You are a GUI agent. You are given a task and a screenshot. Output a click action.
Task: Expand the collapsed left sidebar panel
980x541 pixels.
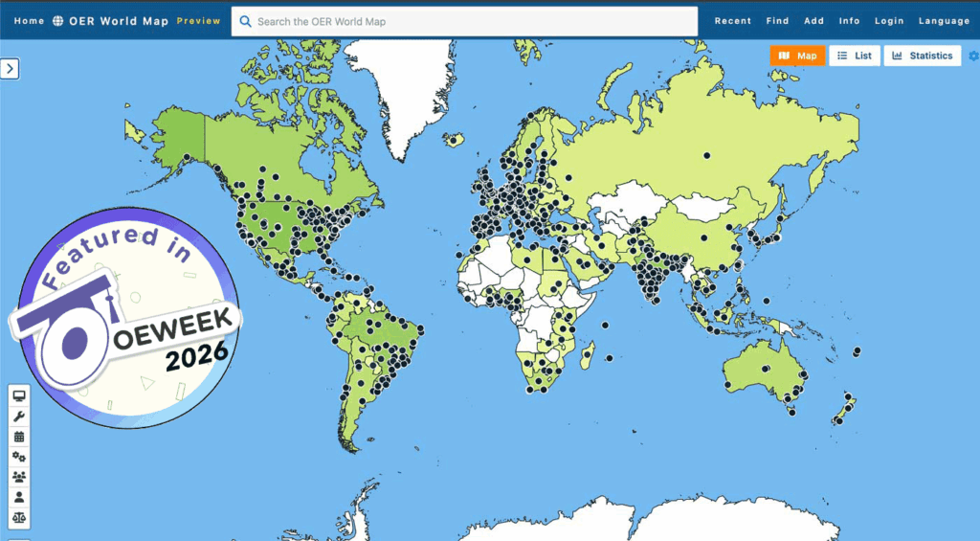[x=10, y=68]
